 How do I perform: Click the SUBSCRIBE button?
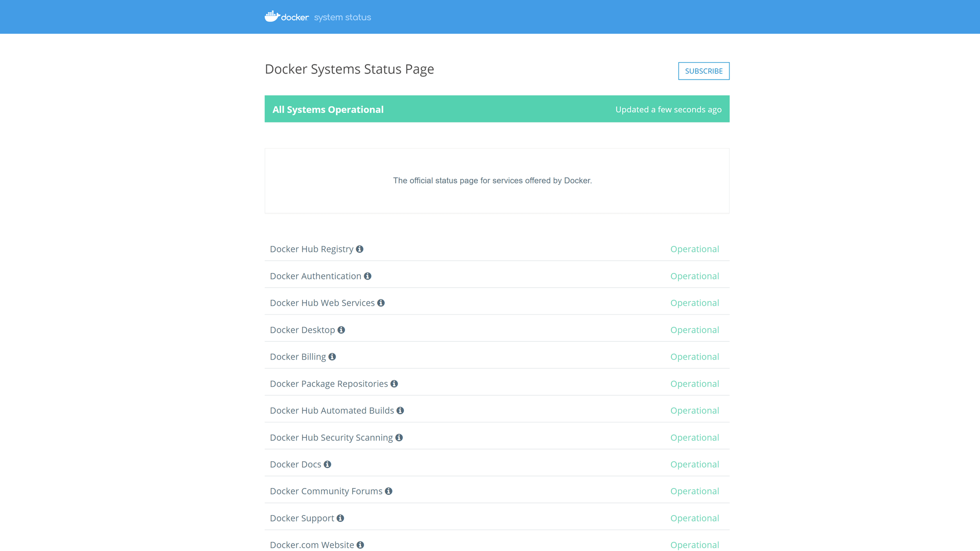coord(703,71)
